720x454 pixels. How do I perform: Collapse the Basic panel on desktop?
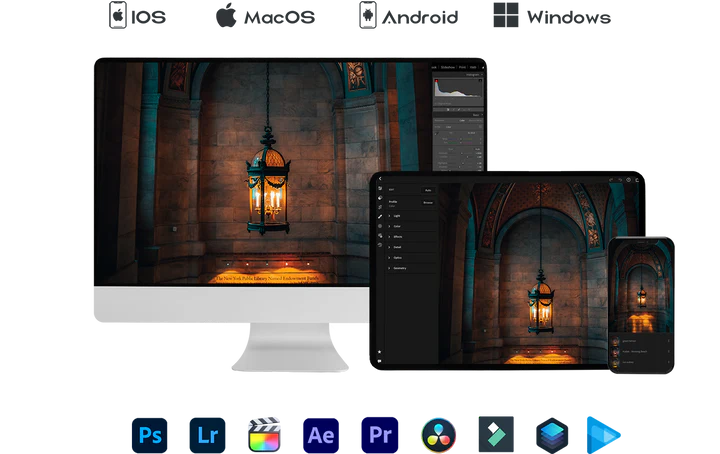482,115
